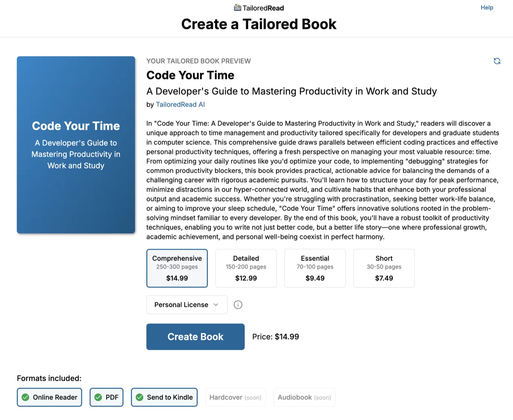Click the book icon in the header logo
This screenshot has height=420, width=513.
tap(237, 7)
